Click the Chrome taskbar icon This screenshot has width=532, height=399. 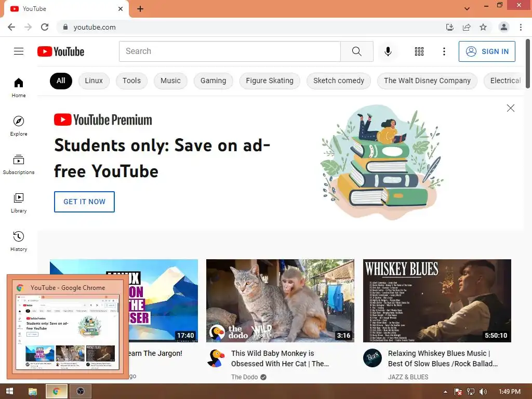point(56,392)
